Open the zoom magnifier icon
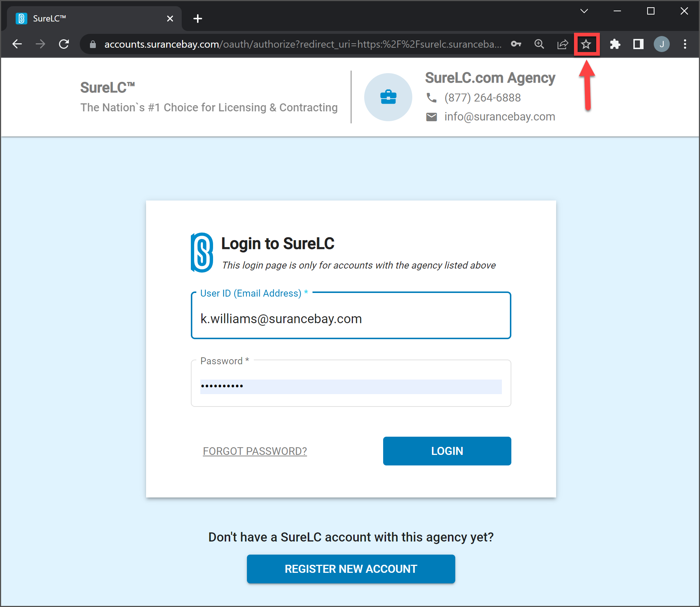700x607 pixels. click(x=539, y=44)
